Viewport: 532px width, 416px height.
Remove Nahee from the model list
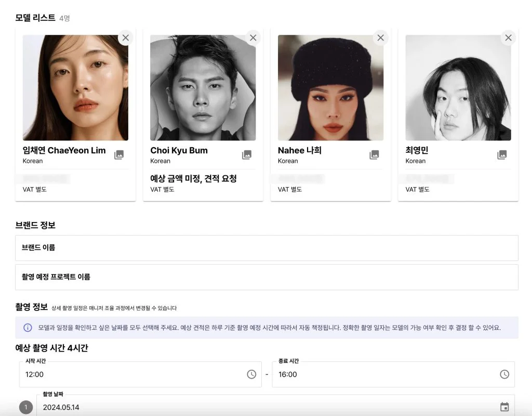(380, 37)
